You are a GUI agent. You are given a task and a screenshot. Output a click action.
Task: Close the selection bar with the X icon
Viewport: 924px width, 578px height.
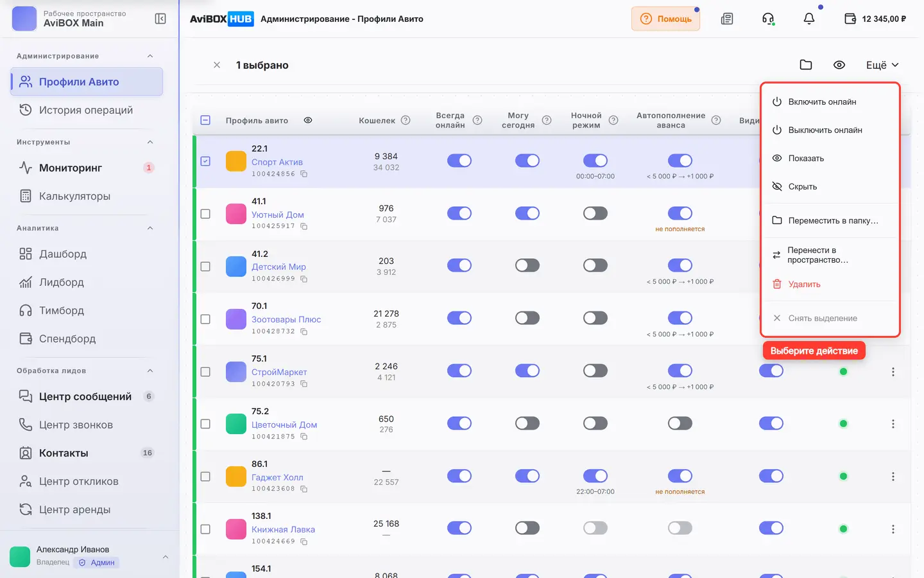217,65
